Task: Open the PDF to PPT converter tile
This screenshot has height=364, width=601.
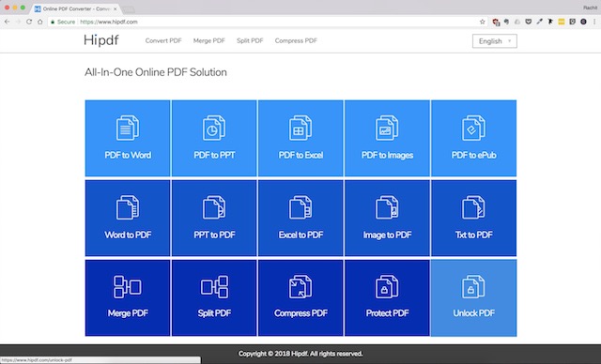Action: (214, 138)
